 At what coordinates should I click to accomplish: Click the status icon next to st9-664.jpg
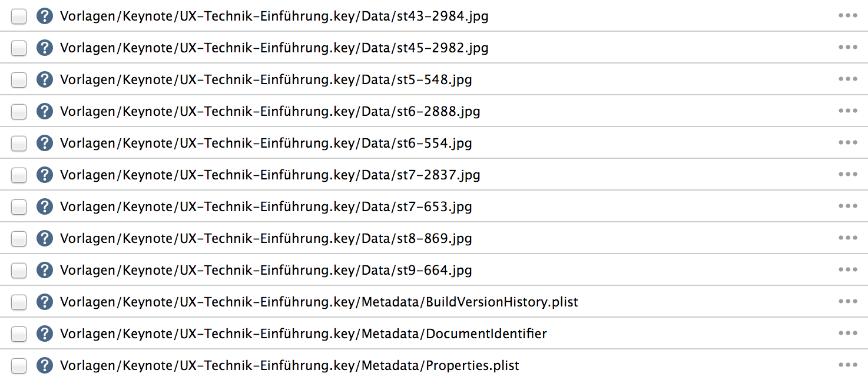pyautogui.click(x=45, y=270)
